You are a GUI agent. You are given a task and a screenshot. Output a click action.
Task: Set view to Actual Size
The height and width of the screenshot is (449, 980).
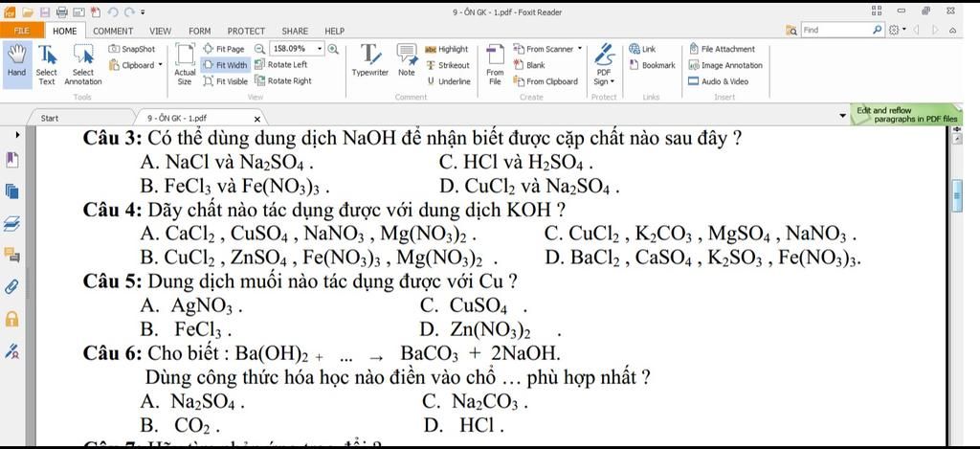(x=185, y=64)
